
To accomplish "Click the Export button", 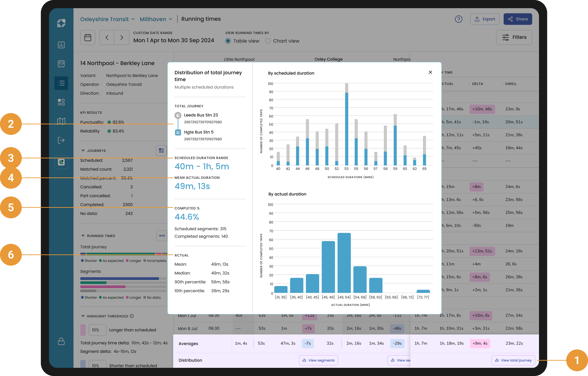I will point(485,19).
